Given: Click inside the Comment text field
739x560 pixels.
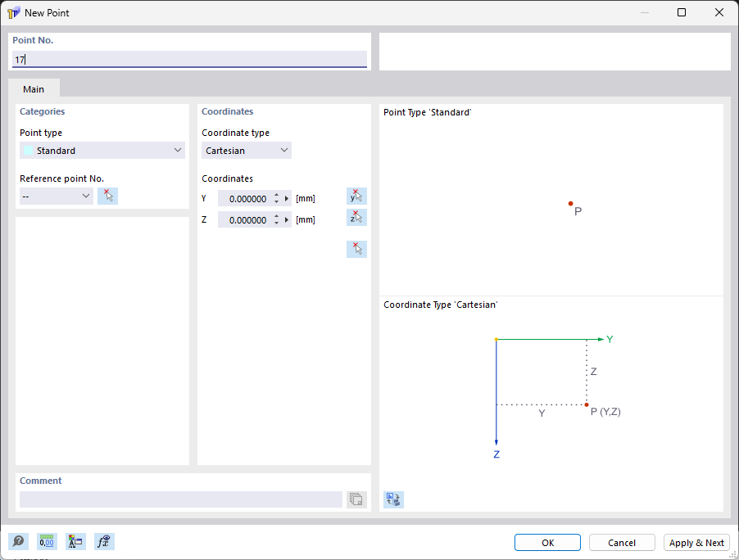Looking at the screenshot, I should (x=180, y=499).
